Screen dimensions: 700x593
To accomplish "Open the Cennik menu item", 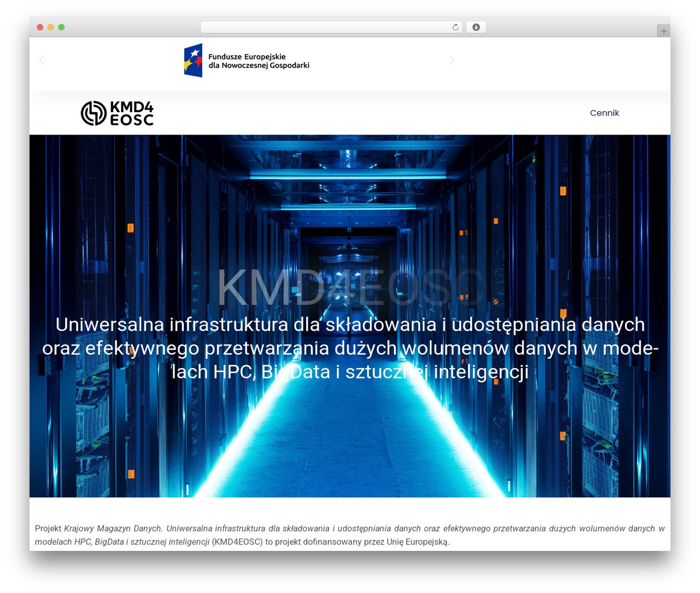I will (604, 113).
